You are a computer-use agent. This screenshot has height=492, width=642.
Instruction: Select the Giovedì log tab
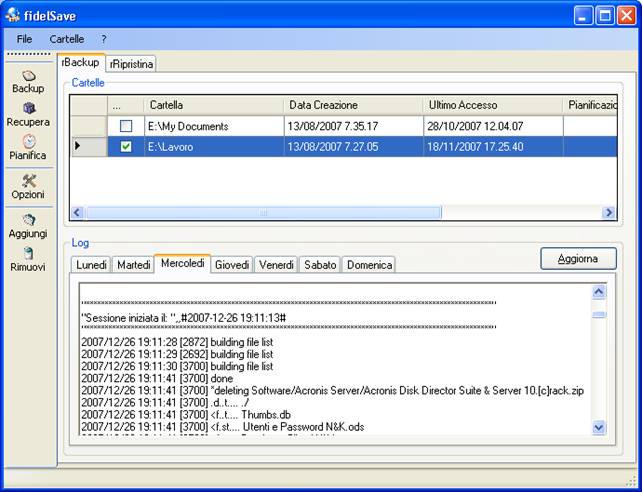click(232, 265)
